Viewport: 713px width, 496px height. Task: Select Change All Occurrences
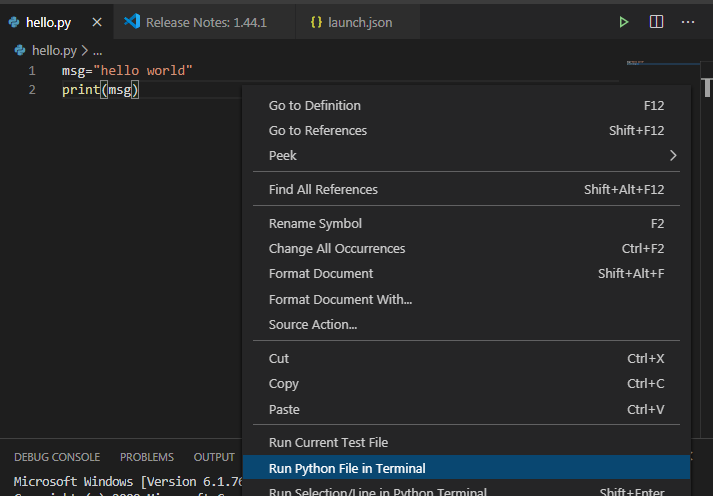[x=467, y=249]
